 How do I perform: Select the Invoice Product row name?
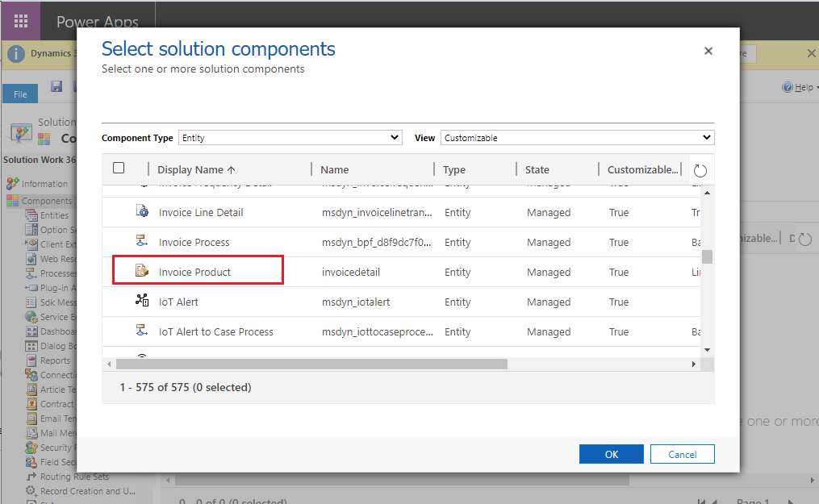[x=194, y=272]
